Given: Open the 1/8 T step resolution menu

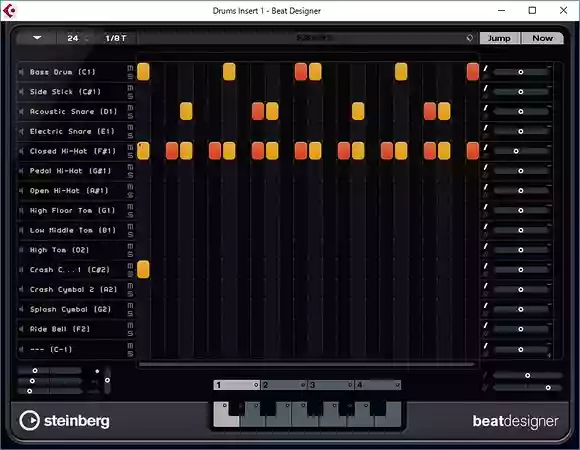Looking at the screenshot, I should 115,38.
